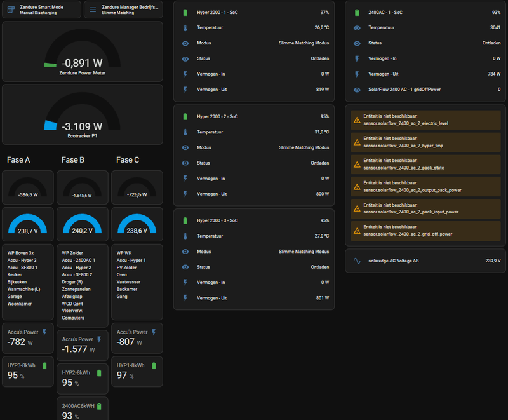The image size is (508, 420).
Task: Open the 238,6 V voltage gauge
Action: tap(137, 224)
